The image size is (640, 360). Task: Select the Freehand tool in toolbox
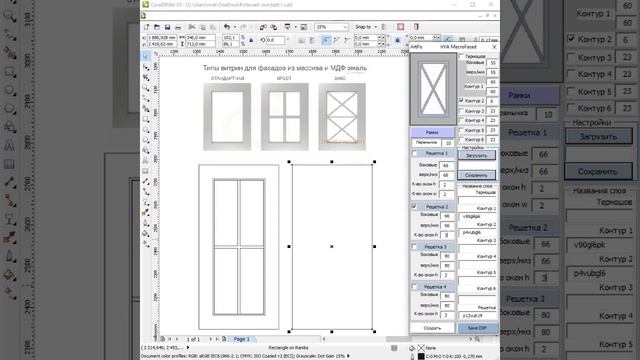146,98
